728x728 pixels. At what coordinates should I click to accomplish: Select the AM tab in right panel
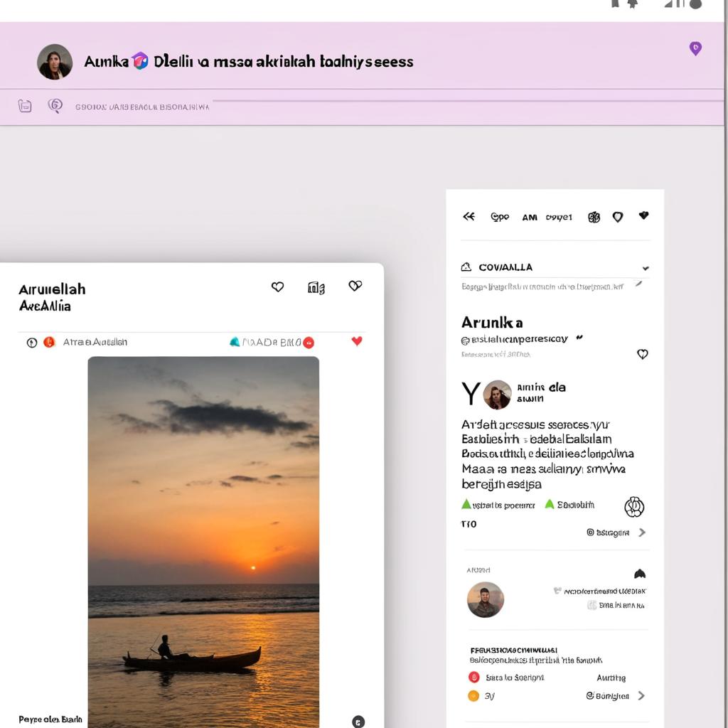click(x=530, y=218)
